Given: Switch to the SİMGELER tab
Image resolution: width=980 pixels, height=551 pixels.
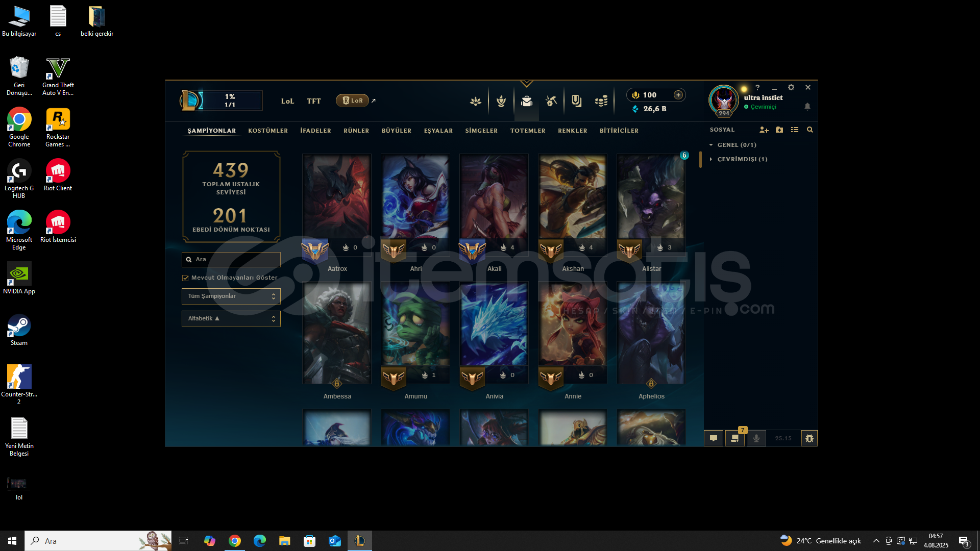Looking at the screenshot, I should pos(481,131).
